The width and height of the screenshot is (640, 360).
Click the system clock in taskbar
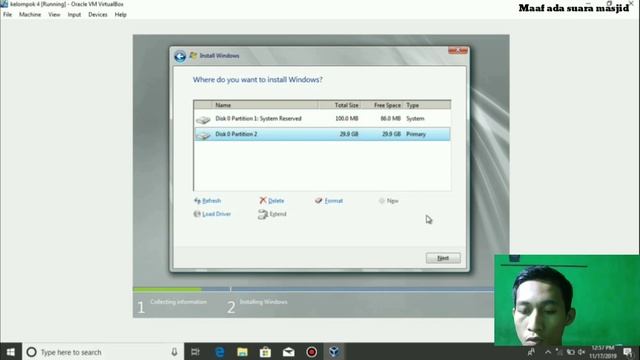point(603,352)
